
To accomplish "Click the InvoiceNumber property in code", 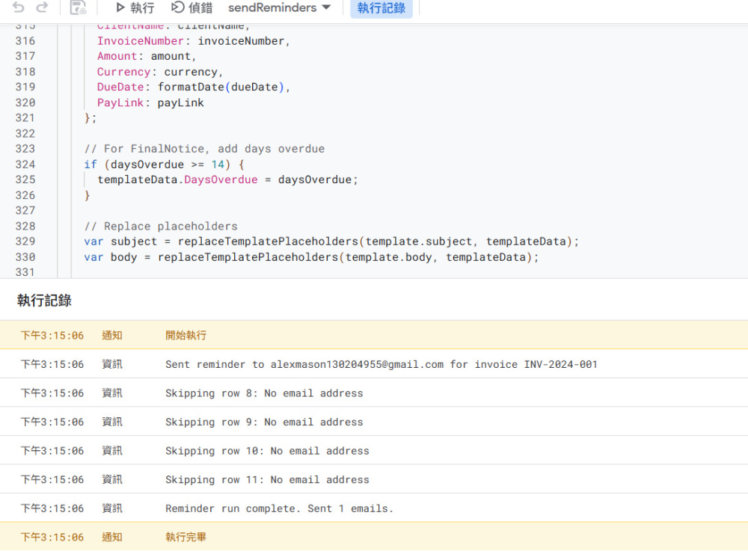I will tap(141, 41).
